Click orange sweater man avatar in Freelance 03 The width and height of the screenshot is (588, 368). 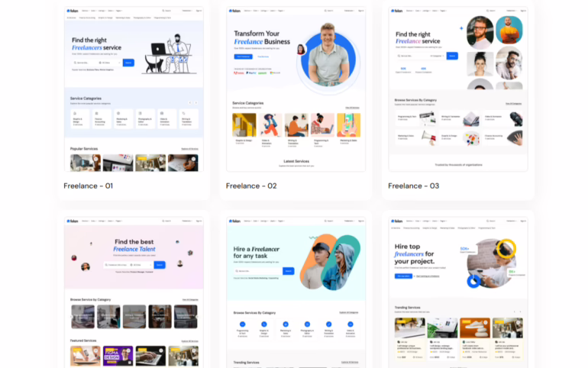click(x=509, y=31)
